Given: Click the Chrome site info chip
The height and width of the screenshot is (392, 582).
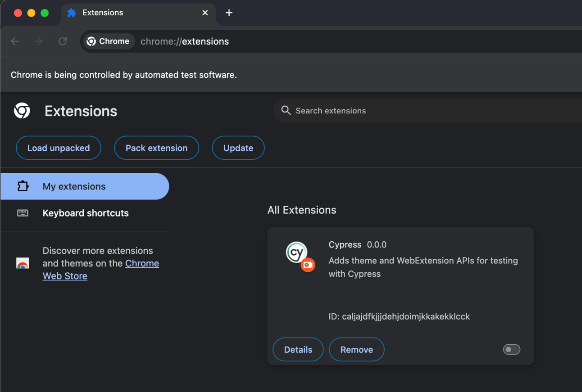Looking at the screenshot, I should tap(108, 41).
